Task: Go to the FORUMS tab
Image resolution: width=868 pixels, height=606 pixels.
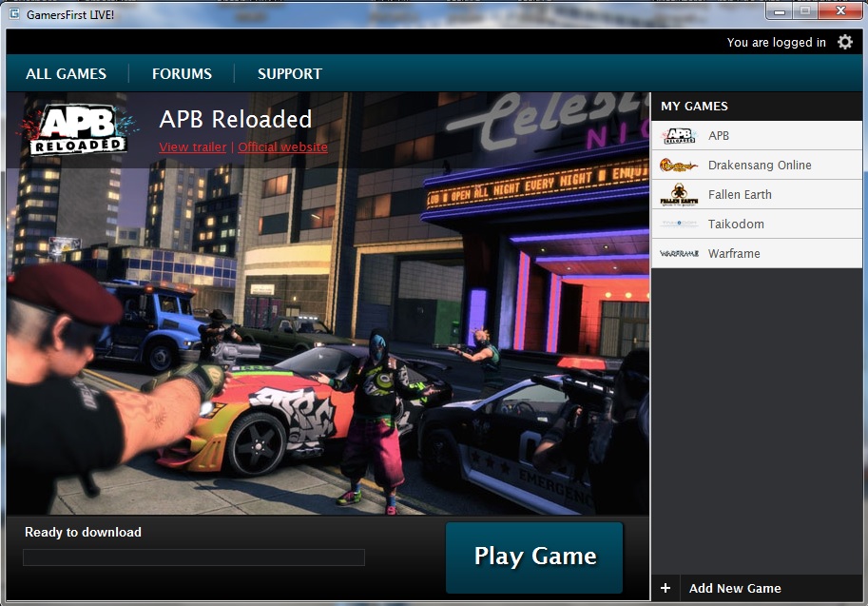Action: [x=182, y=74]
